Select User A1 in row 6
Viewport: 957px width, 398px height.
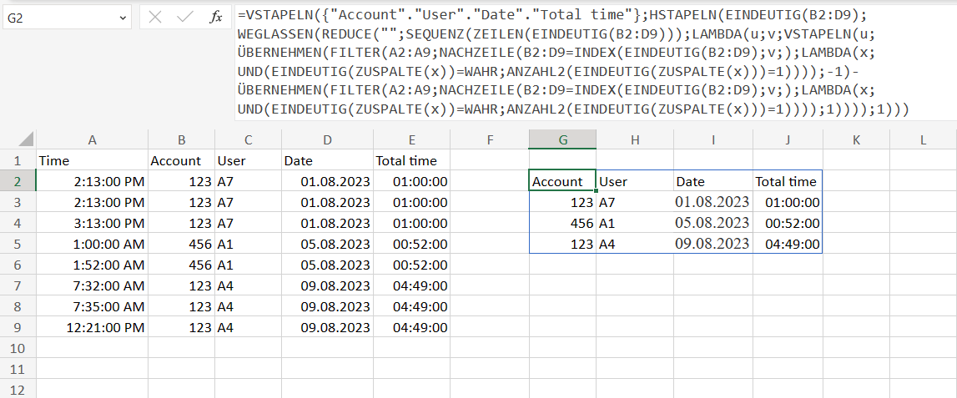pyautogui.click(x=248, y=265)
